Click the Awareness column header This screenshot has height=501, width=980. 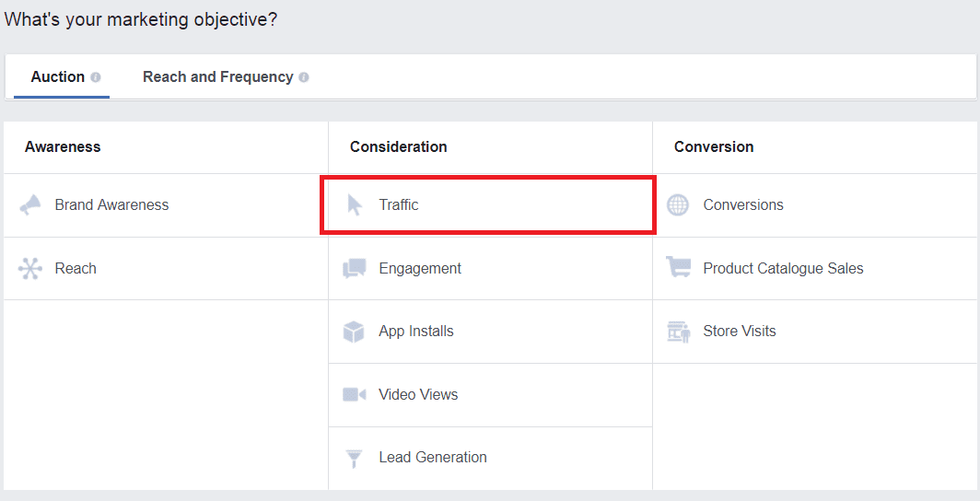click(63, 147)
